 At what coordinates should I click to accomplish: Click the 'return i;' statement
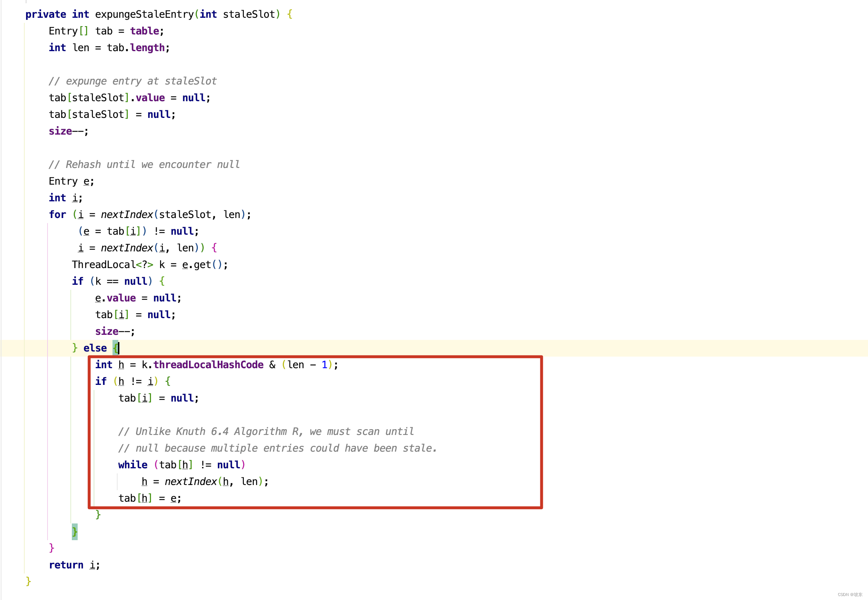click(x=74, y=565)
